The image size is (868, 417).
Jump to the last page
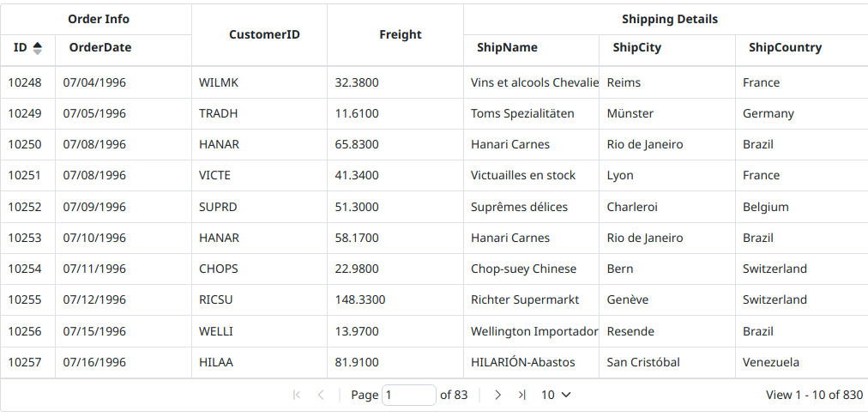coord(521,395)
